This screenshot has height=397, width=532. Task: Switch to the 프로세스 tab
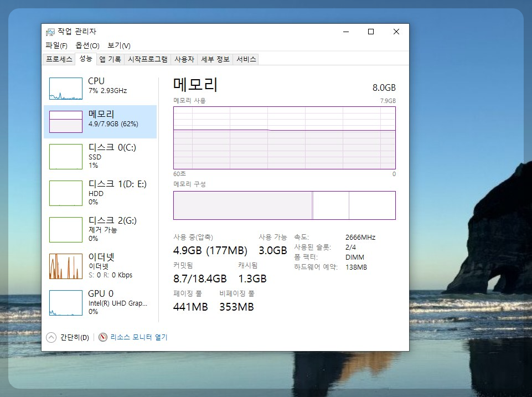pos(59,59)
